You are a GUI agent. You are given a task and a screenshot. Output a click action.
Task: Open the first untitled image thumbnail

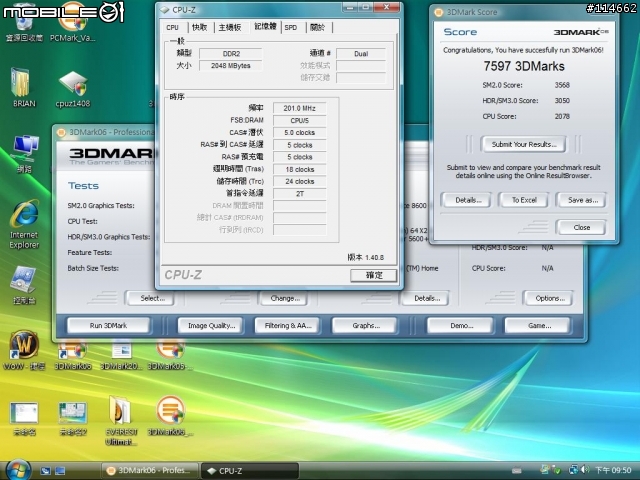click(x=24, y=418)
